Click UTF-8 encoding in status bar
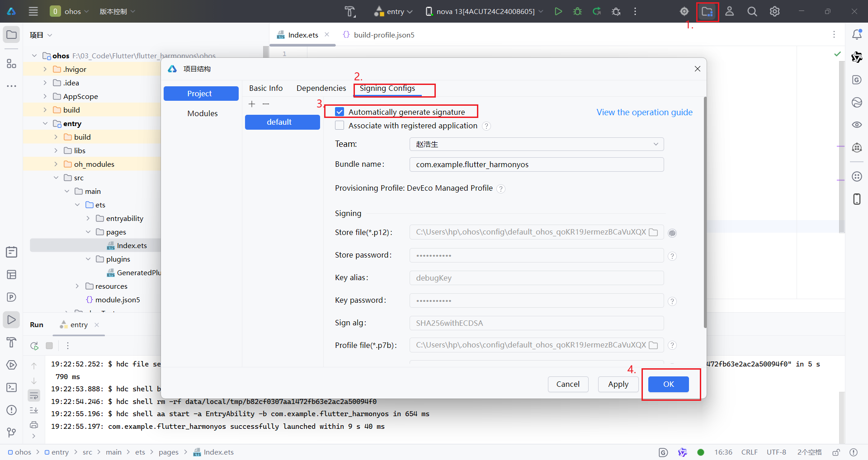 [776, 452]
